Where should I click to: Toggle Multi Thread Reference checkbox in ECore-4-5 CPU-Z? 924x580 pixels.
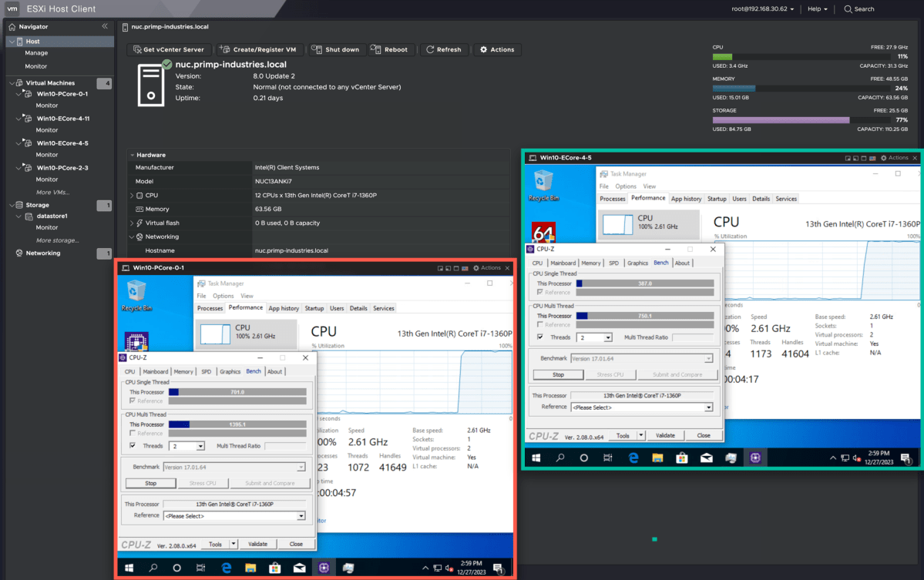[540, 324]
